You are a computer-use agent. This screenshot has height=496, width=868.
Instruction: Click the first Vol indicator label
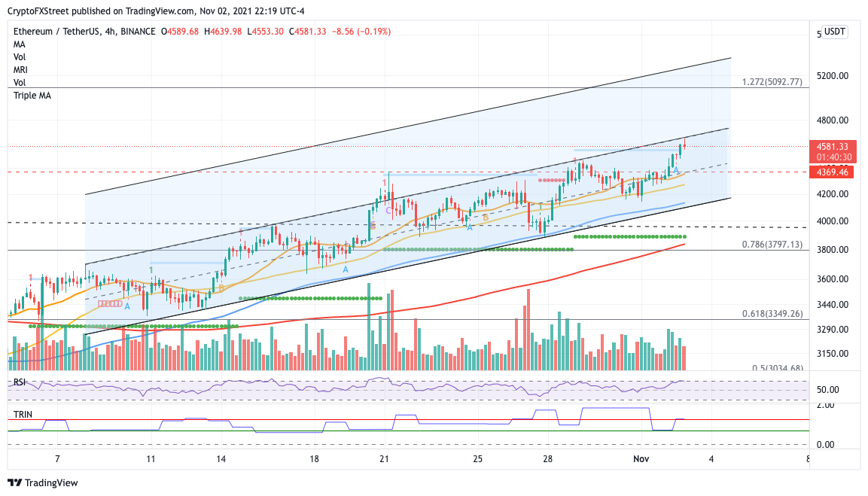pos(20,57)
